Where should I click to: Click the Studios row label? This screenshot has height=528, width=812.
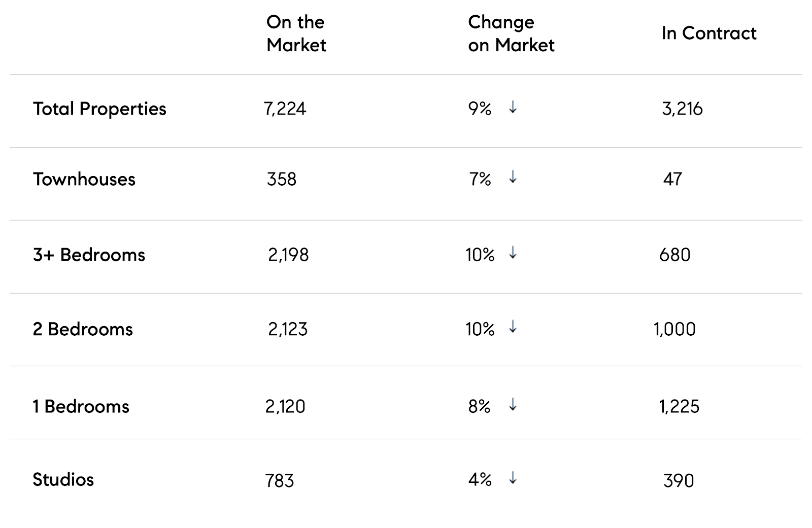pyautogui.click(x=63, y=479)
